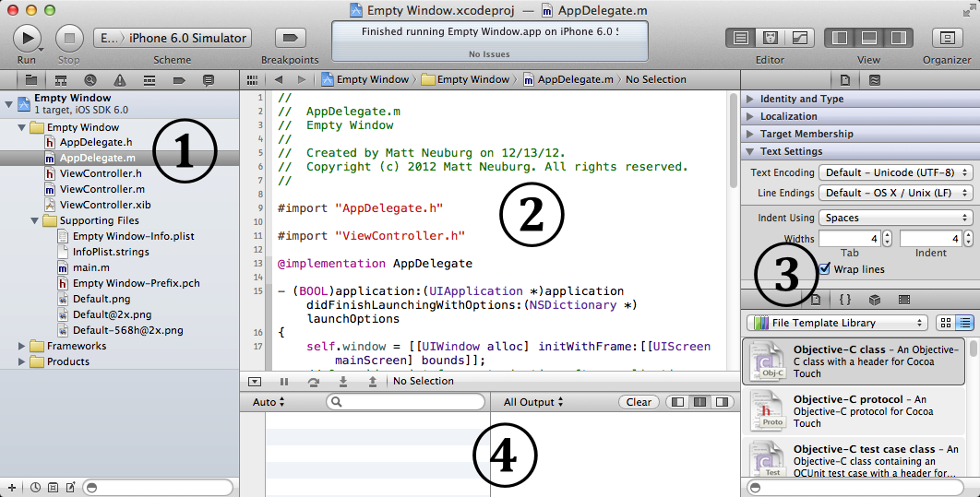Go forward in editor history
Image resolution: width=980 pixels, height=497 pixels.
301,80
